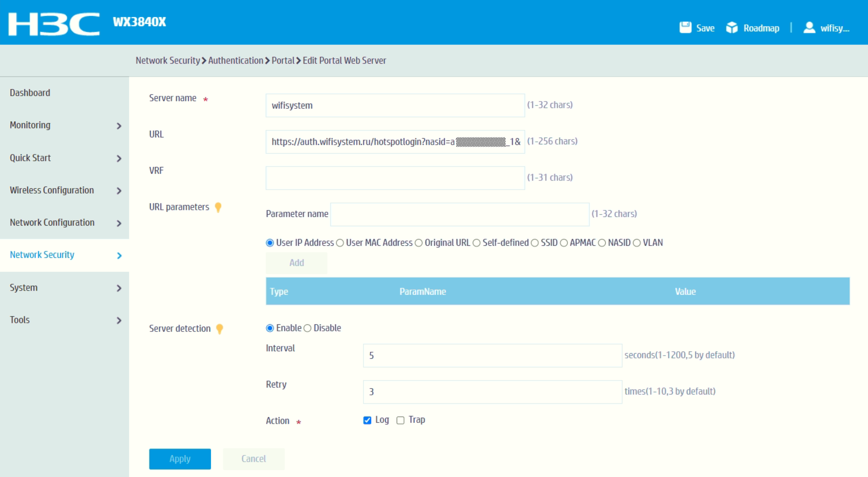Disable server detection
868x477 pixels.
pos(307,328)
